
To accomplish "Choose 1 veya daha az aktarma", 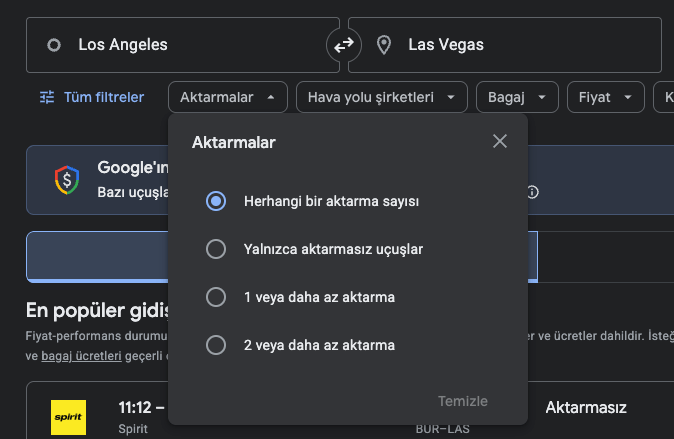I will 215,297.
